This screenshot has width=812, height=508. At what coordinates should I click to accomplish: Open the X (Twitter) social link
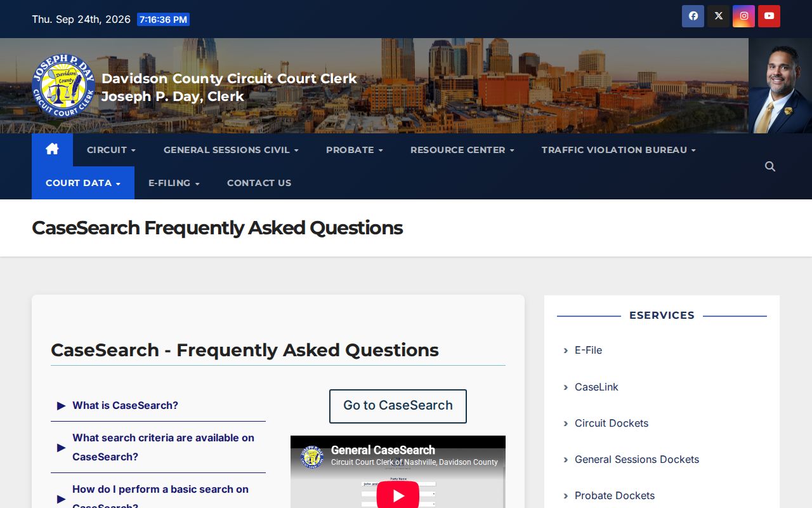tap(718, 17)
